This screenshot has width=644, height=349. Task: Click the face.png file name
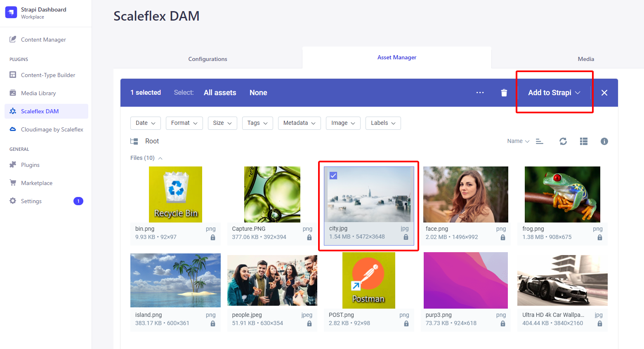click(437, 229)
